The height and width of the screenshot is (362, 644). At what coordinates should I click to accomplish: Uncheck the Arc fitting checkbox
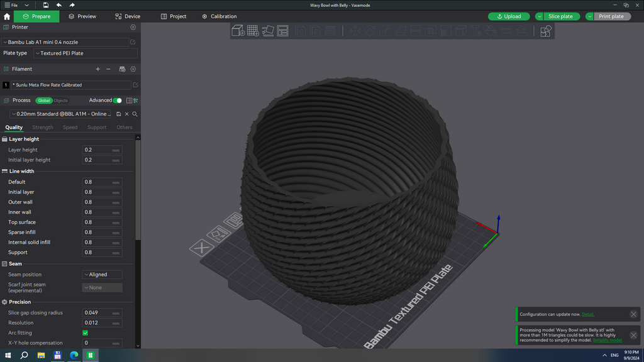coord(85,333)
